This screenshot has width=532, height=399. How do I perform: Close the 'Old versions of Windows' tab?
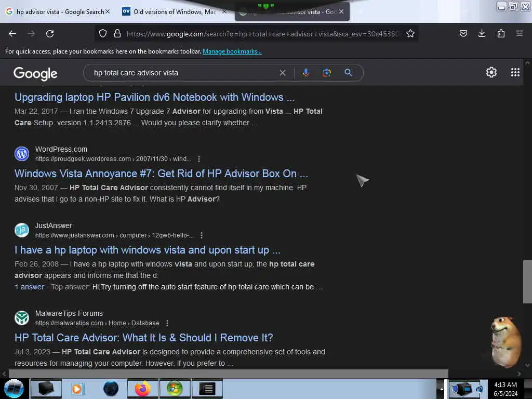[224, 11]
